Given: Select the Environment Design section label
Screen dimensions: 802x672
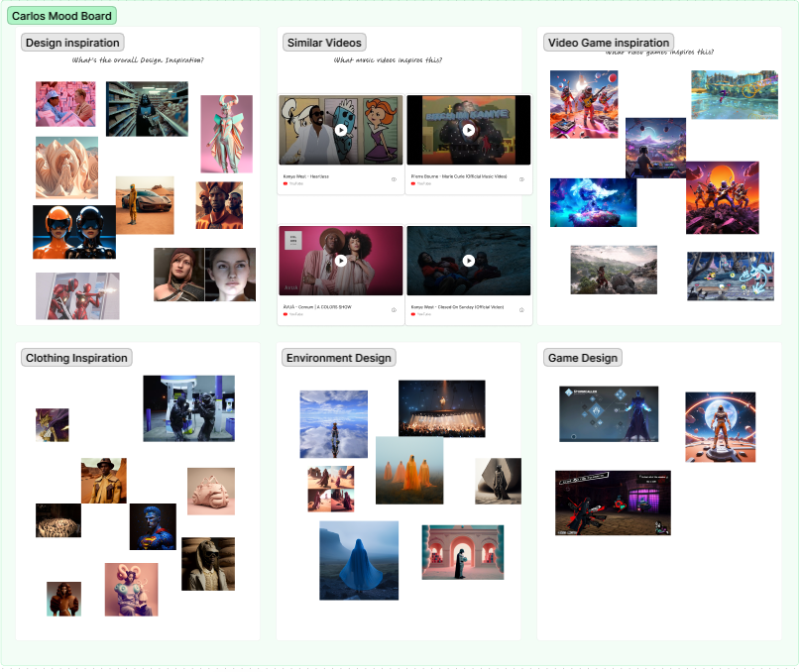Looking at the screenshot, I should click(339, 358).
